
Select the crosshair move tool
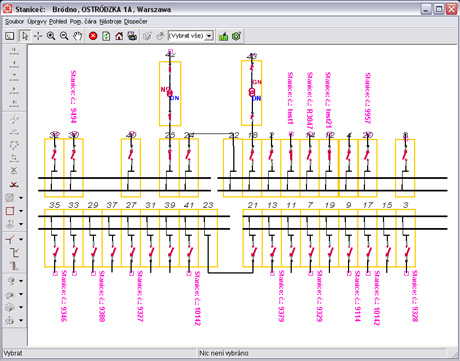(38, 36)
